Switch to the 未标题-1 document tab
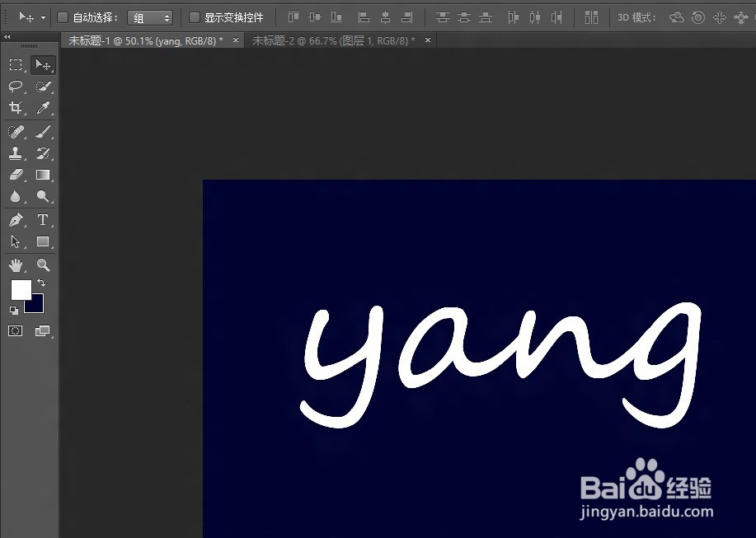Screen dimensions: 756x538 click(x=146, y=41)
